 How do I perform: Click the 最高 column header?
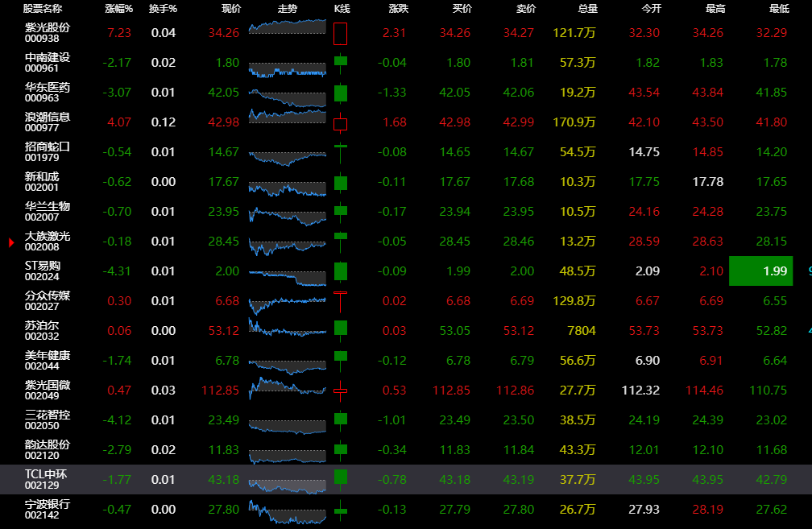715,9
